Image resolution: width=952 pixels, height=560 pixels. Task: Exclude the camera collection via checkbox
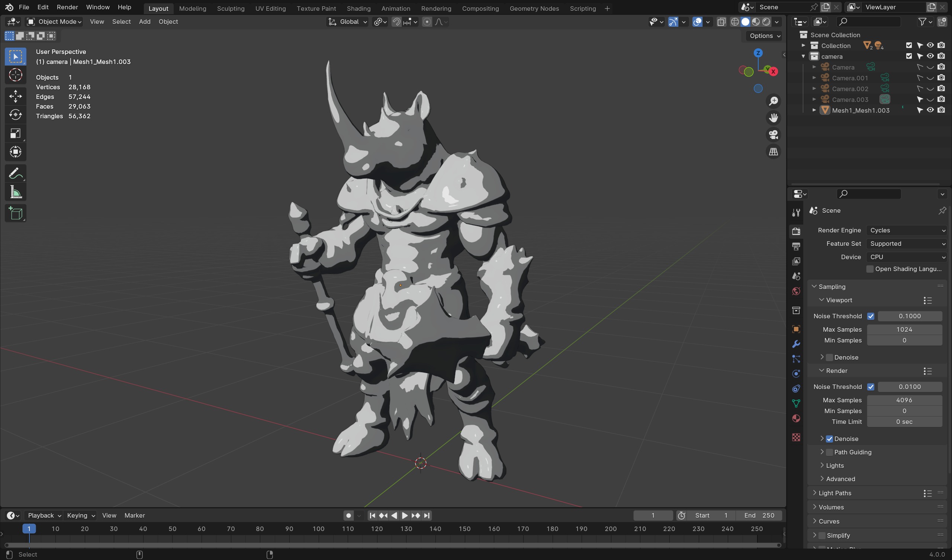[x=909, y=56]
